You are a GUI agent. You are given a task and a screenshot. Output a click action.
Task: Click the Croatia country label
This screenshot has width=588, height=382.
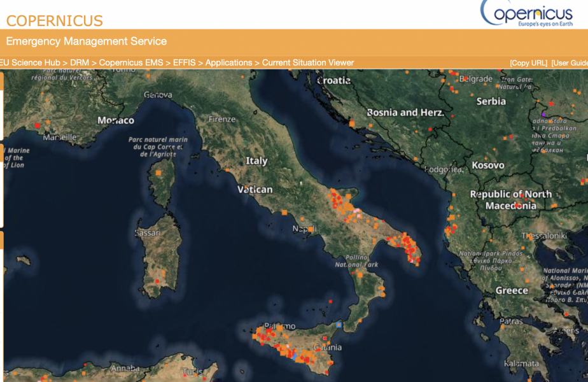tap(333, 80)
